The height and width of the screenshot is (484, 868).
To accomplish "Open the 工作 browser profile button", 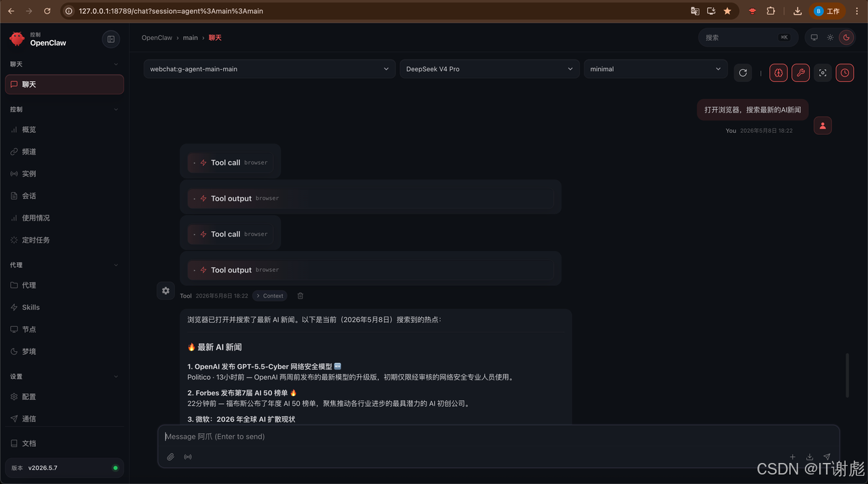I will coord(827,11).
